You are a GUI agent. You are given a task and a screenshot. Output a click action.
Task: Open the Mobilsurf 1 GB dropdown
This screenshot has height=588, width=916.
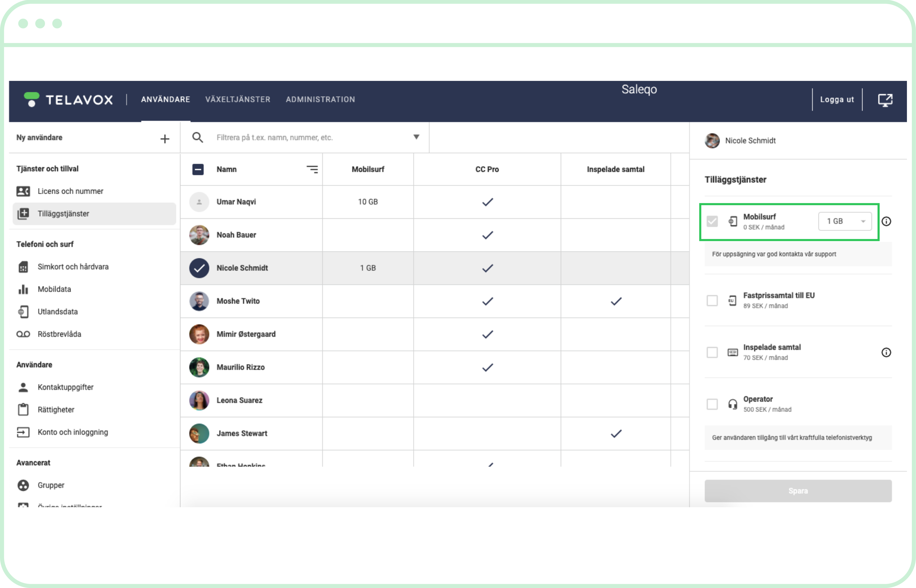point(844,221)
